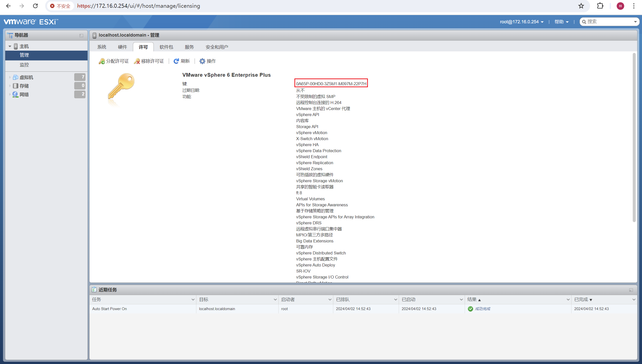
Task: Switch to the Services tab
Action: [x=189, y=47]
